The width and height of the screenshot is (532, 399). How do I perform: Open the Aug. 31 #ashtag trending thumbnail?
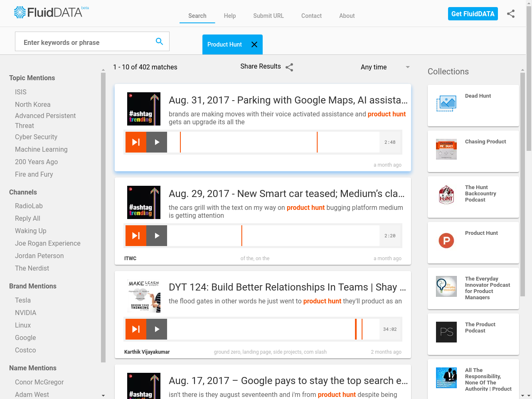coord(144,109)
